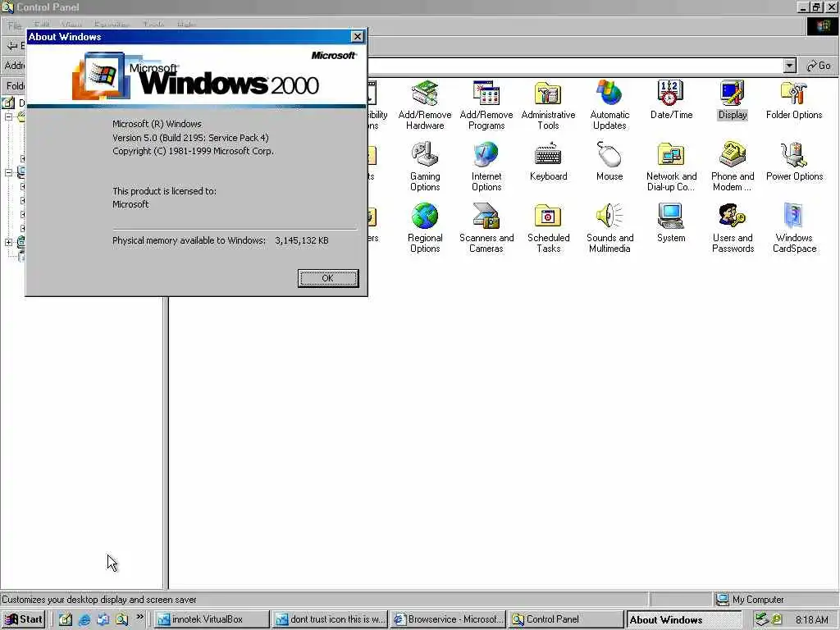Select the Regional Options icon
The image size is (840, 630).
(425, 228)
